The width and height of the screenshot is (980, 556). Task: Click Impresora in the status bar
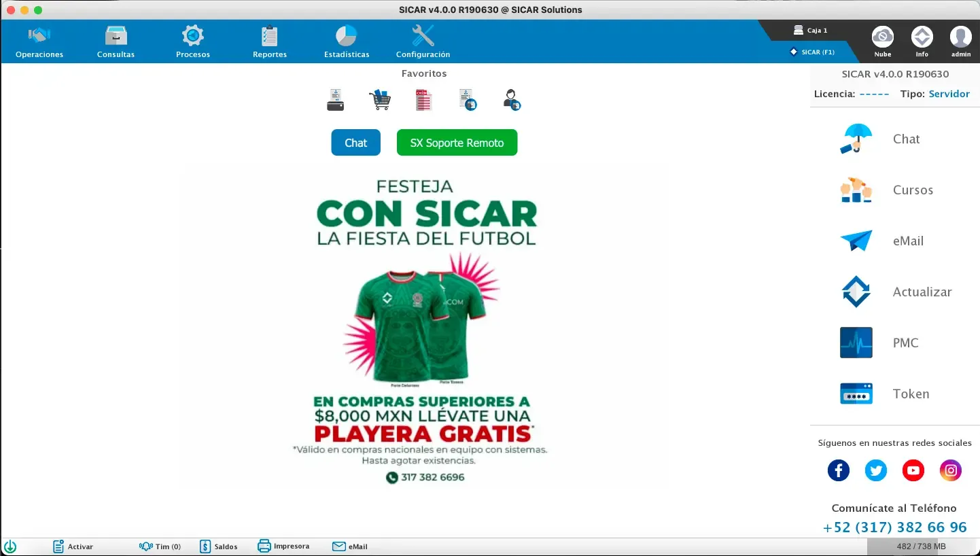pos(283,546)
